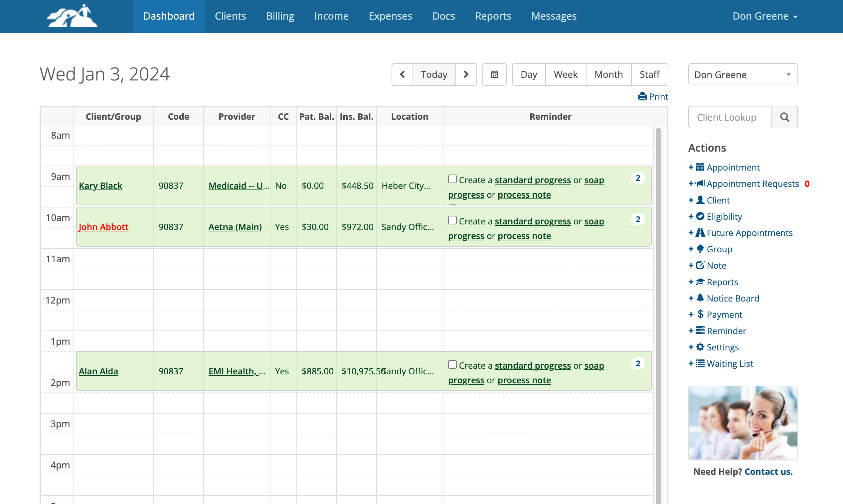The image size is (843, 504).
Task: Click the Print printer icon
Action: tap(642, 97)
